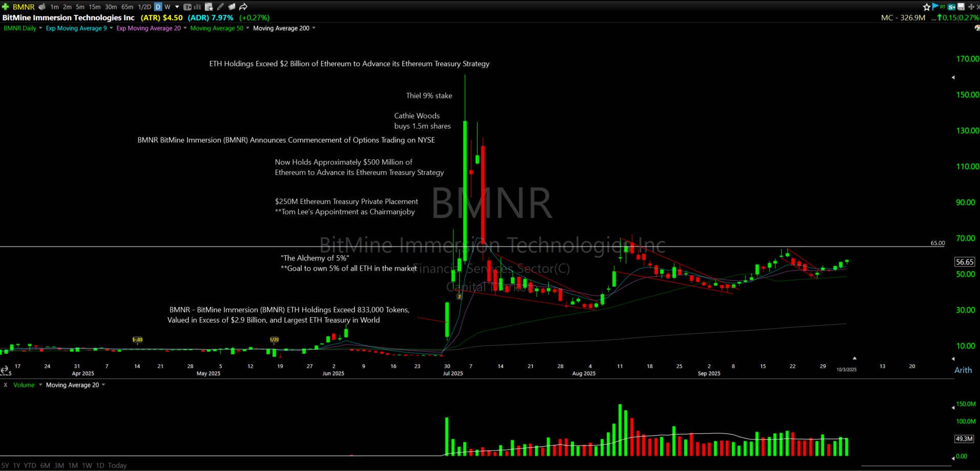Click the blue flag icon
Image resolution: width=980 pixels, height=471 pixels.
(x=935, y=6)
